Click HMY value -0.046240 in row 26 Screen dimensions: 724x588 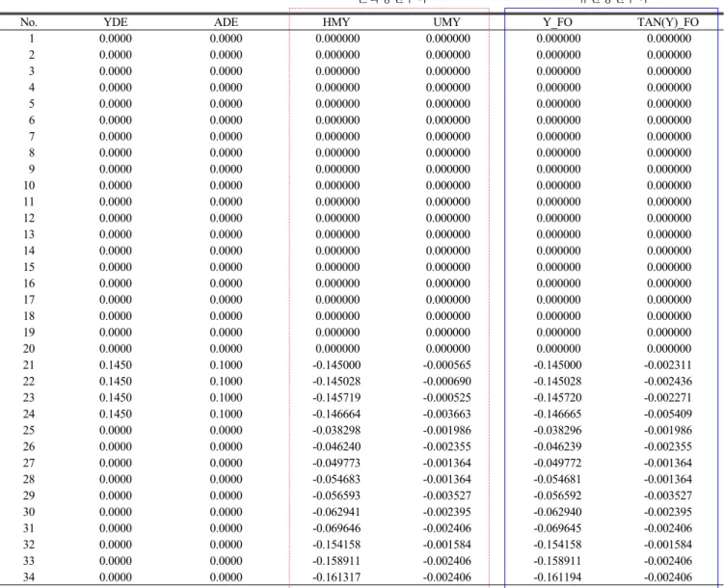[336, 446]
